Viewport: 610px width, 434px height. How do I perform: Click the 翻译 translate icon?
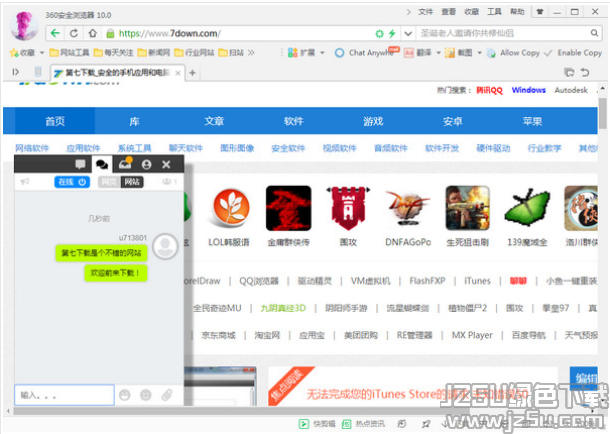(408, 52)
